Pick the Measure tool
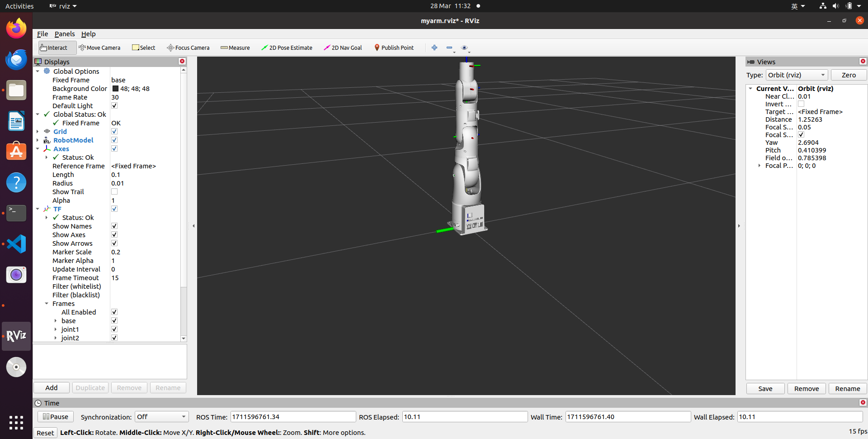 (x=235, y=48)
